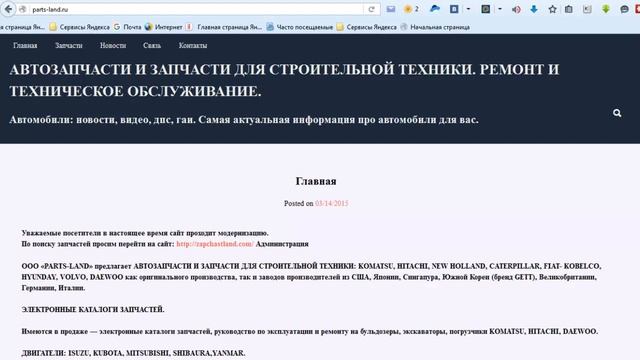This screenshot has height=360, width=640.
Task: Show downloads with the blue arrow icon
Action: click(x=534, y=9)
